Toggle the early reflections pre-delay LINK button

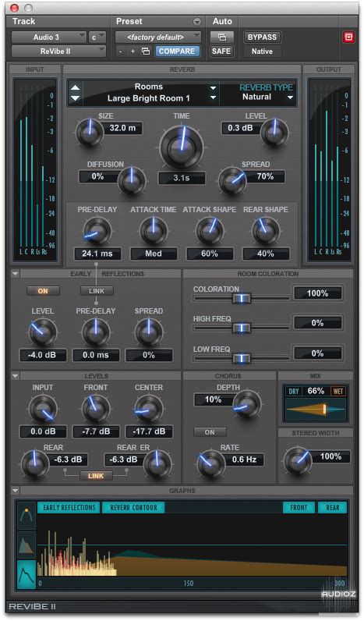97,291
